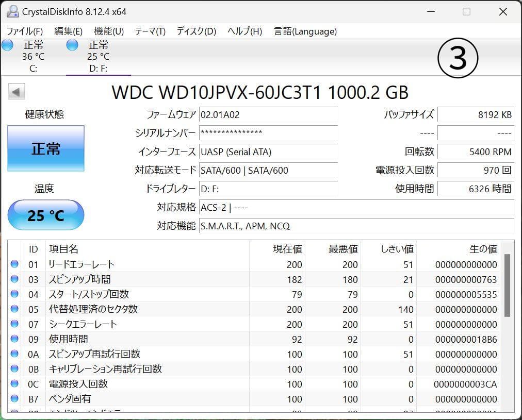522x420 pixels.
Task: Open the ヘルプ(H) menu
Action: [244, 31]
